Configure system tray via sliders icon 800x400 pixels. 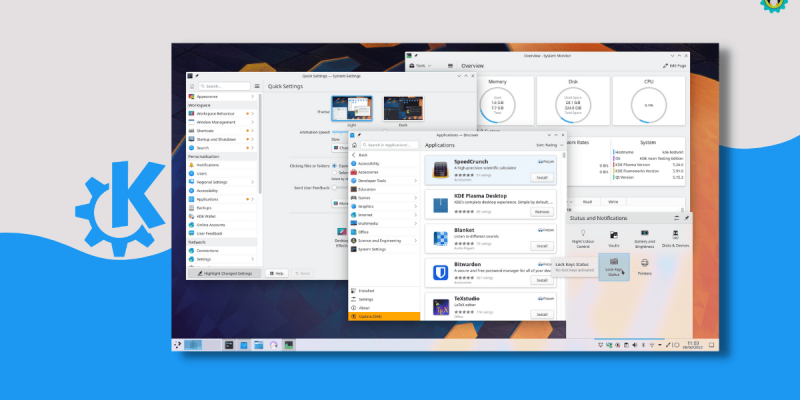tap(677, 218)
